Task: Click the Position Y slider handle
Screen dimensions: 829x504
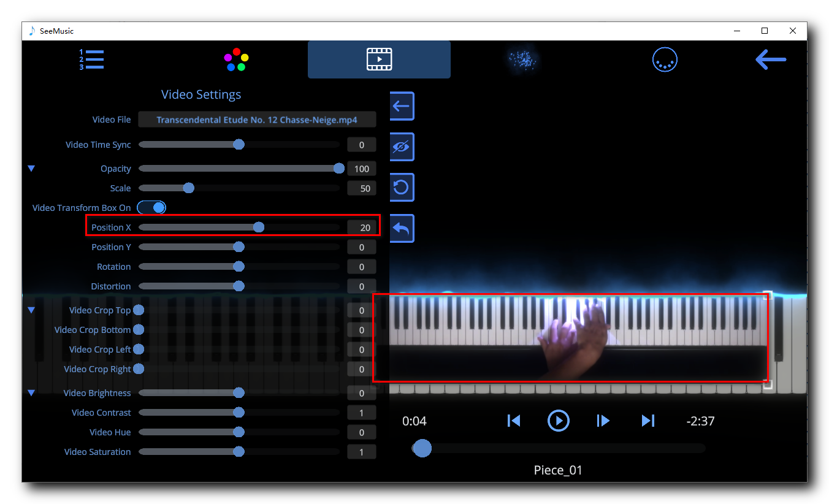Action: 239,247
